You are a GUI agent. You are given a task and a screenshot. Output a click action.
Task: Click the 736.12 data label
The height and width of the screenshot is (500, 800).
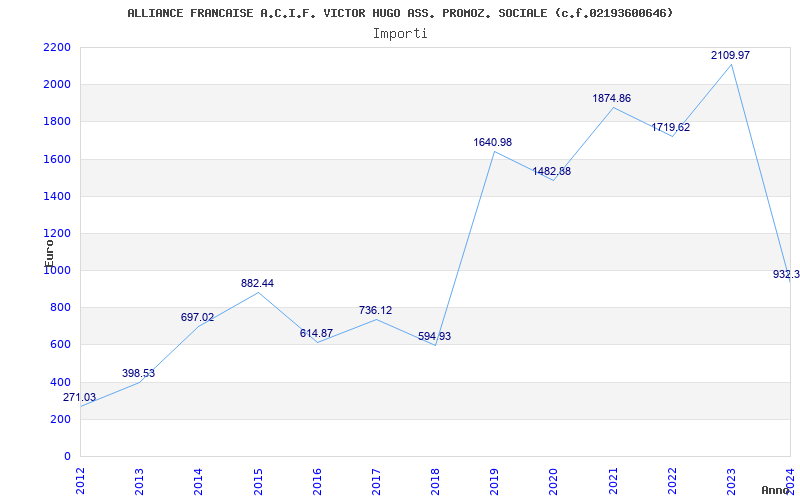376,310
